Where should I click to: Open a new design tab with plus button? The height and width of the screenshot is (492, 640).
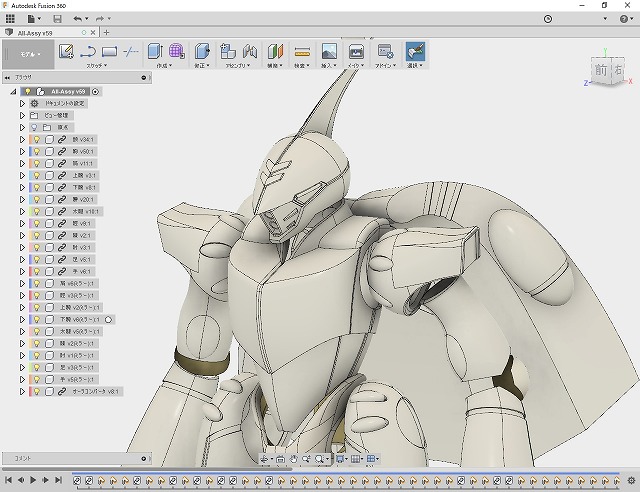[106, 32]
